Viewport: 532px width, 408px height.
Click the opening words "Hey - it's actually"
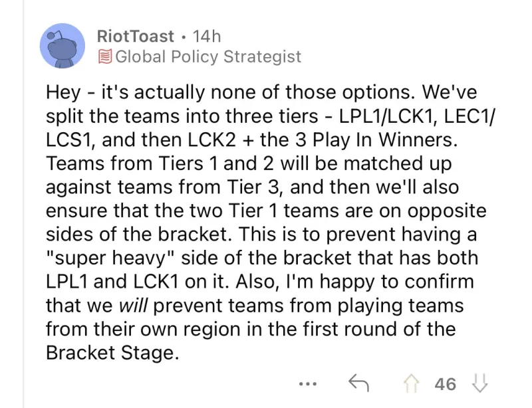126,92
